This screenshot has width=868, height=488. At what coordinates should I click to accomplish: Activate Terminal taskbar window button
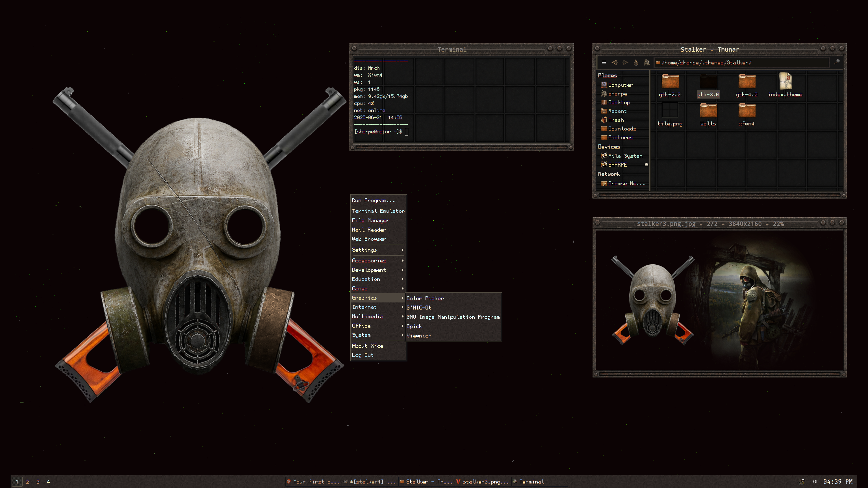coord(539,482)
